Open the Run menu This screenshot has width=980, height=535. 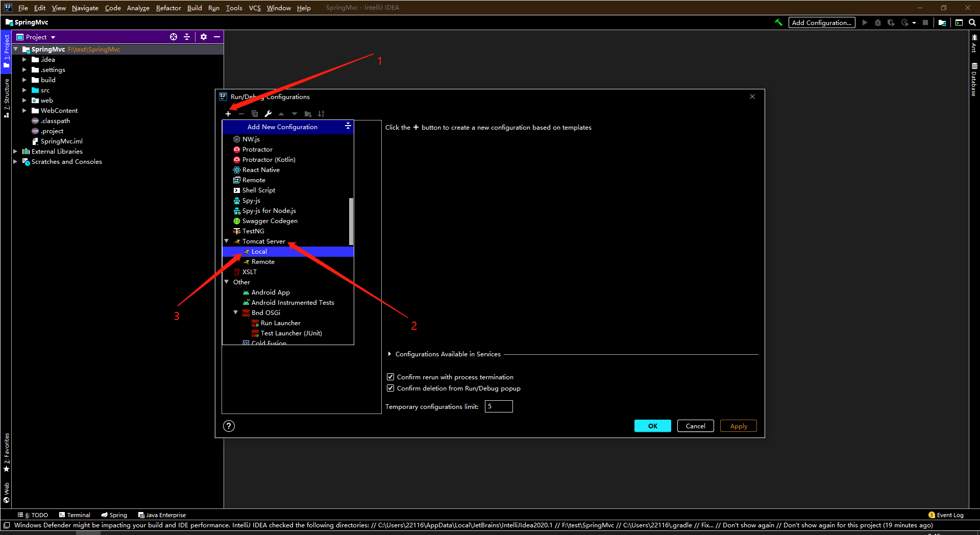(x=213, y=8)
